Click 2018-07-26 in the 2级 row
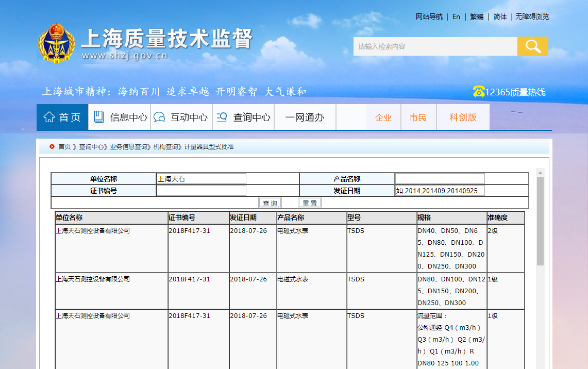This screenshot has height=369, width=588. click(248, 231)
